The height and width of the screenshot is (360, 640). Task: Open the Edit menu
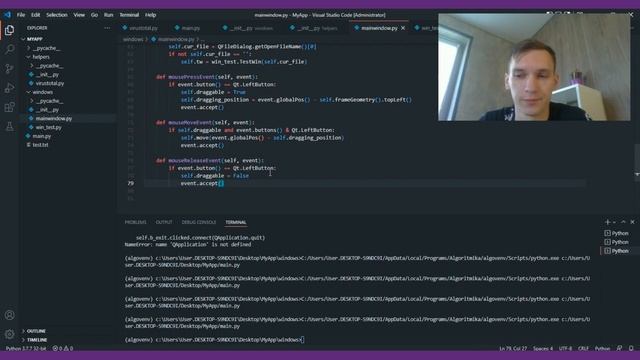[36, 15]
